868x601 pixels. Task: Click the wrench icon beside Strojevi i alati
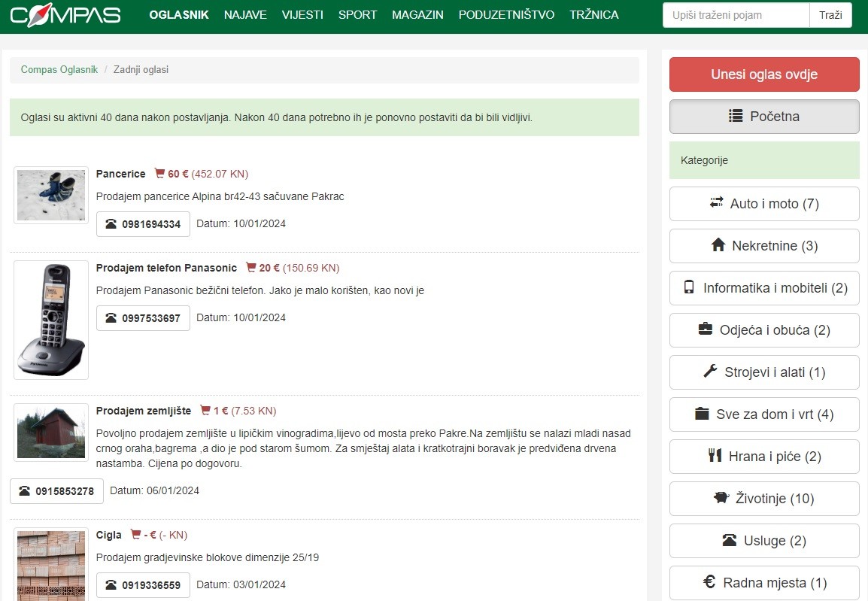(710, 372)
